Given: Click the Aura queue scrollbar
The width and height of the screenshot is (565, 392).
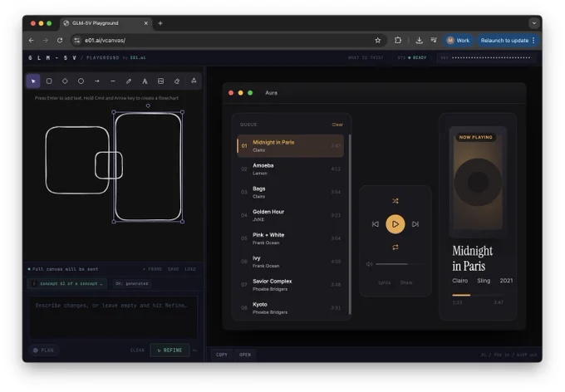Looking at the screenshot, I should [350, 224].
